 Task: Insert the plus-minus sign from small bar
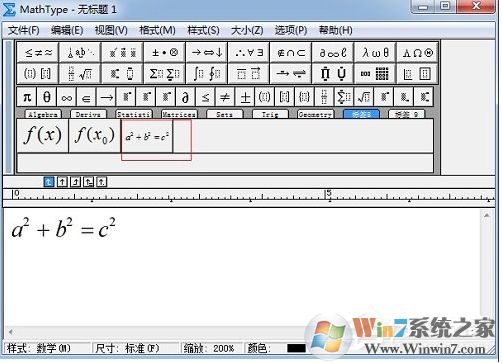pyautogui.click(x=245, y=97)
